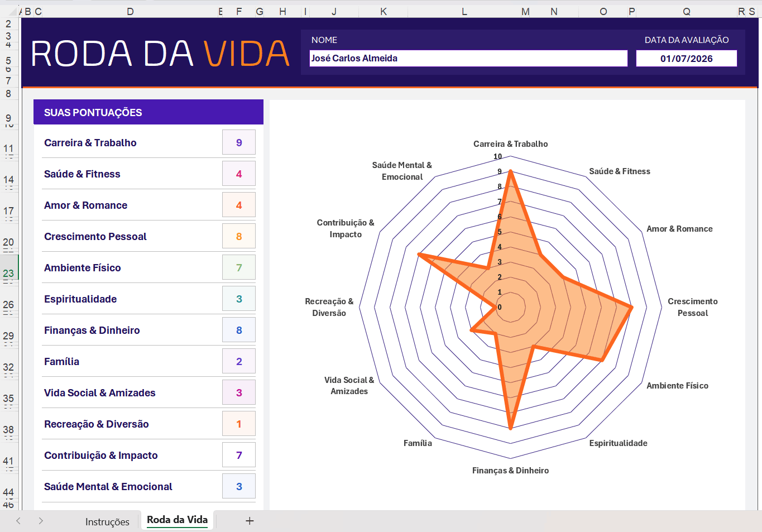
Task: Click the DATA DA AVALIAÇÃO label
Action: [x=687, y=40]
